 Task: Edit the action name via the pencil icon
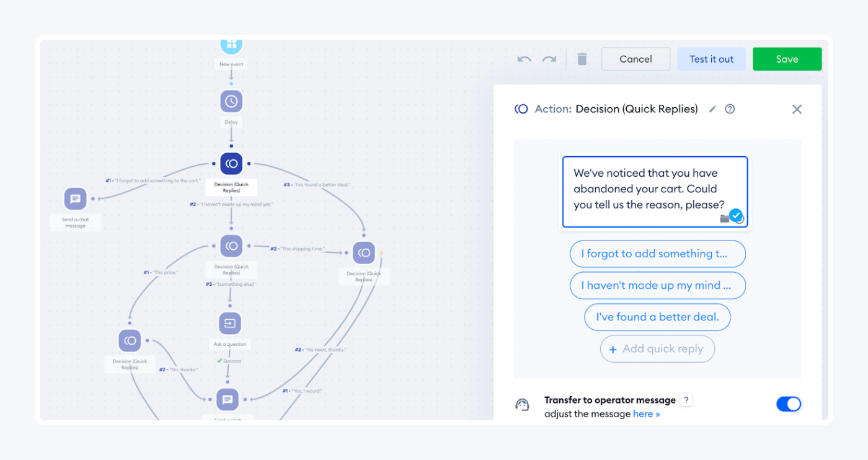tap(712, 108)
